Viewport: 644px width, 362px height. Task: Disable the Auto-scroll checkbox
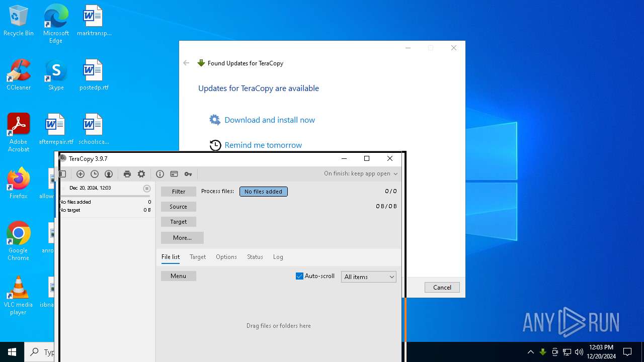click(x=299, y=276)
